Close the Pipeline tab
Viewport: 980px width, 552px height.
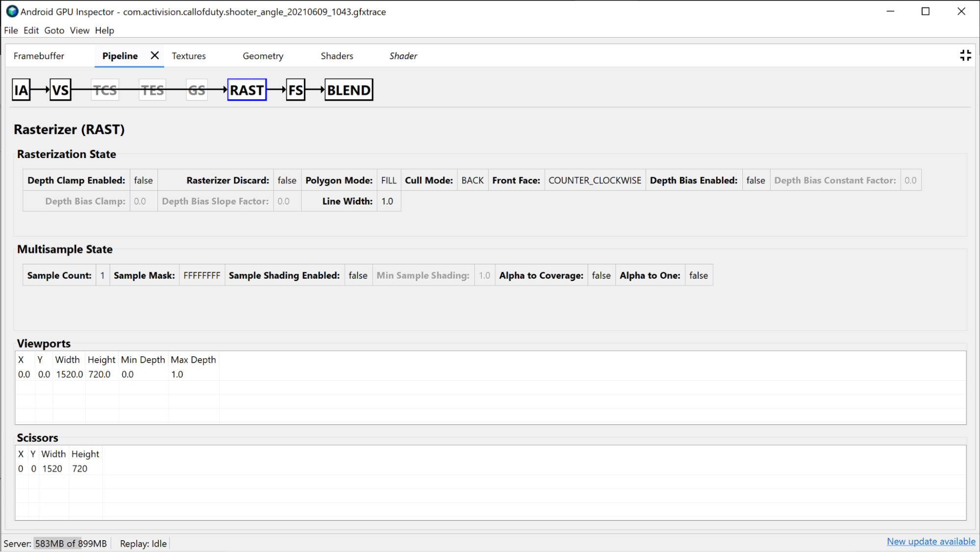click(x=154, y=55)
